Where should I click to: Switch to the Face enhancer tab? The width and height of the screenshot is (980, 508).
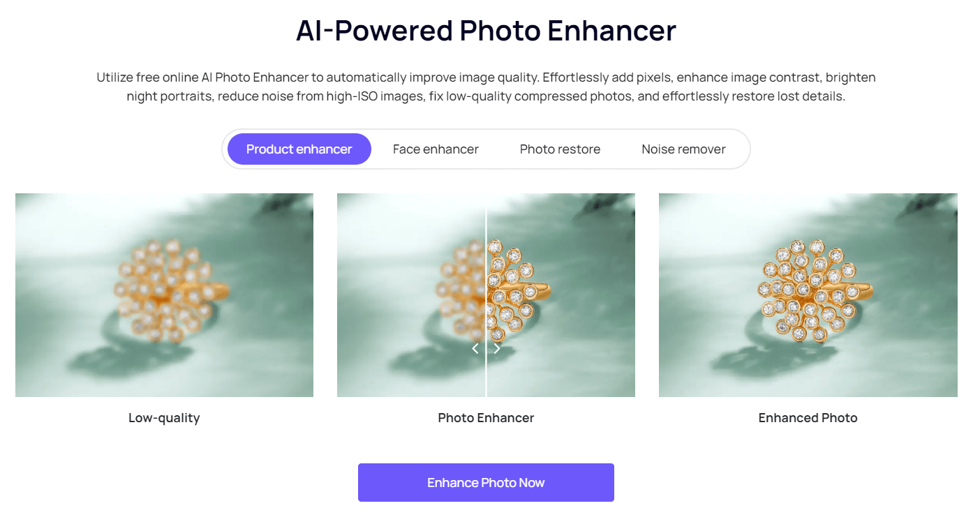point(436,149)
